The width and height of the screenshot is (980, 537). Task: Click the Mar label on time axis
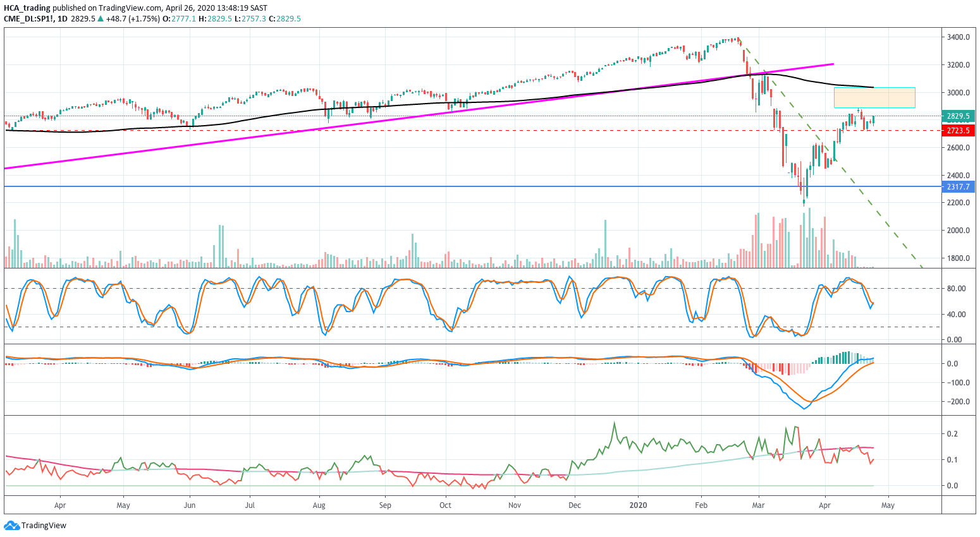pos(758,505)
